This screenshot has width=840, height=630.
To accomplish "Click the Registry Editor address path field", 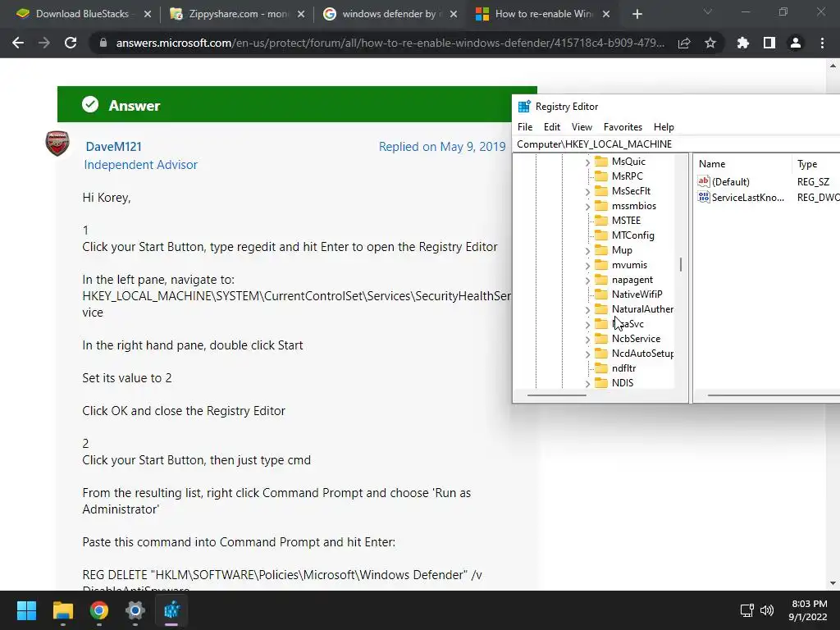I will pyautogui.click(x=676, y=144).
